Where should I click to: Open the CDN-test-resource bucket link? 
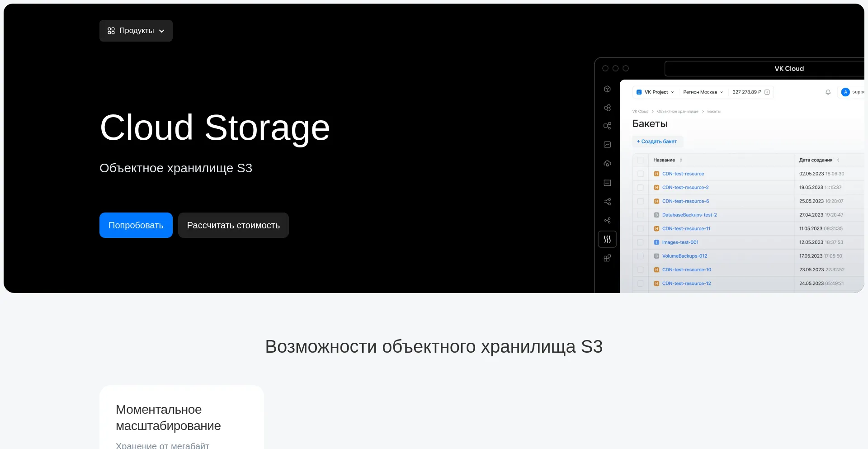tap(683, 174)
